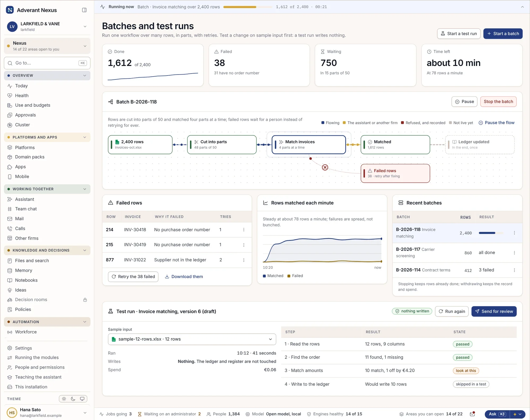The image size is (530, 420).
Task: Open Notebooks in the sidebar
Action: point(47,280)
